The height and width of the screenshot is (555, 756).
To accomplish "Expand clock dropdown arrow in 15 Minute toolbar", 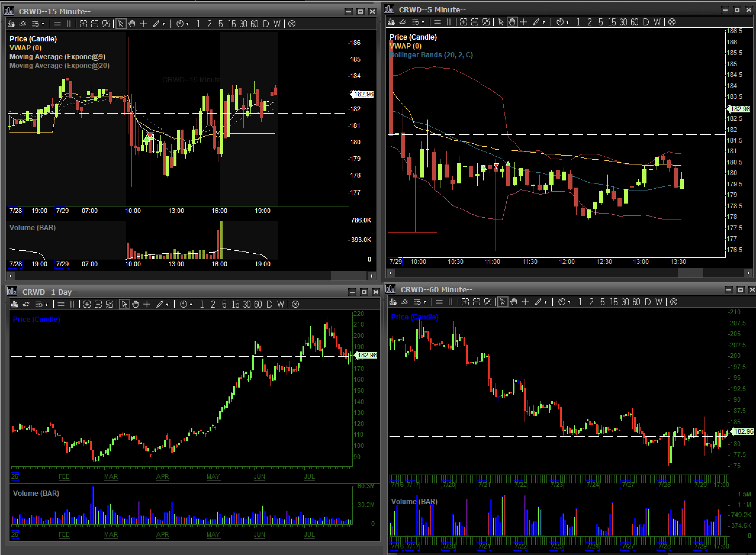I will [x=188, y=24].
